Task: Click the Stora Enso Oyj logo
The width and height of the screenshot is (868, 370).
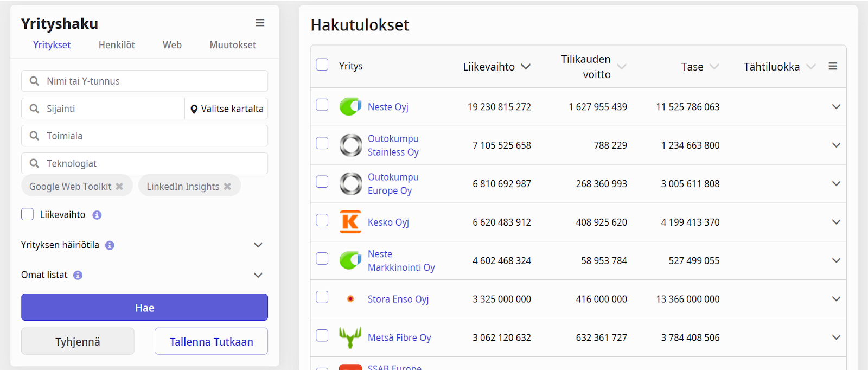Action: click(350, 299)
